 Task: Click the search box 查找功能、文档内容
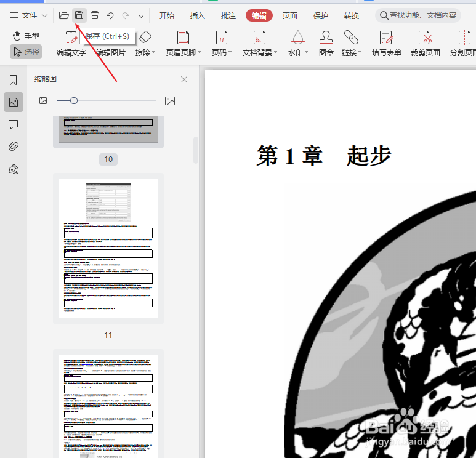click(x=418, y=15)
